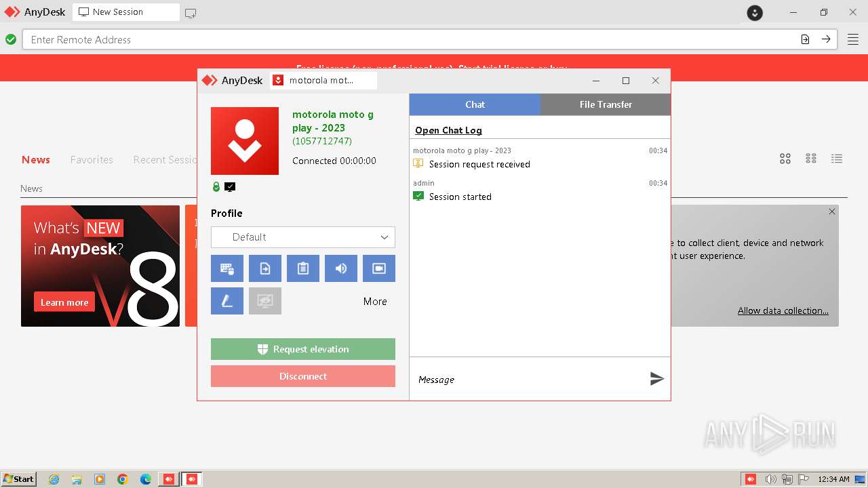
Task: Open Chat Log link
Action: (448, 130)
